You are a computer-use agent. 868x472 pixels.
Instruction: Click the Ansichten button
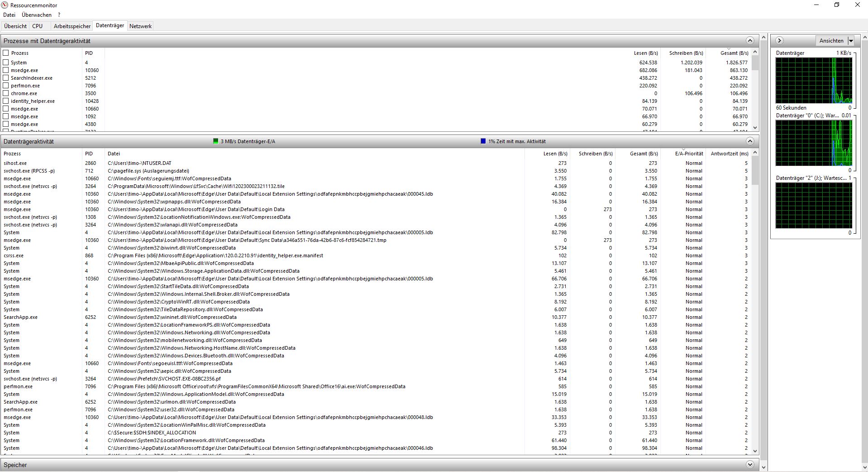(831, 41)
